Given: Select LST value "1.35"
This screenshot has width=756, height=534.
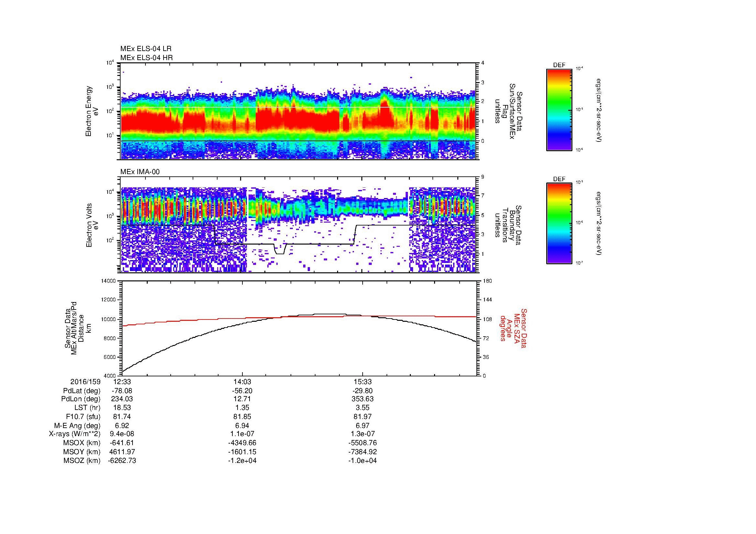Looking at the screenshot, I should (x=242, y=408).
